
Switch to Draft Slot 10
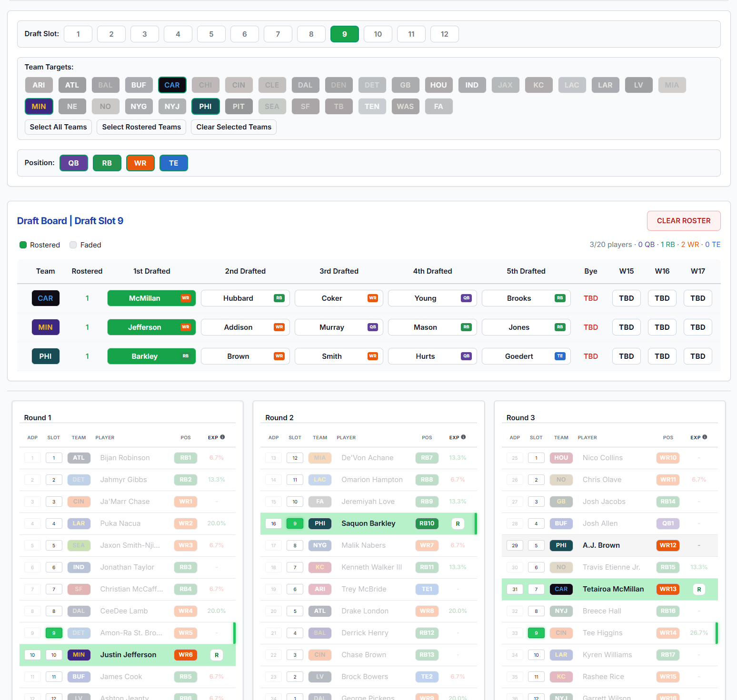click(x=378, y=34)
